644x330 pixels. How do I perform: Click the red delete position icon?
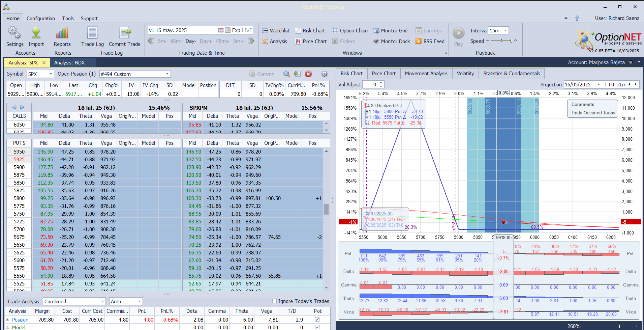point(308,74)
